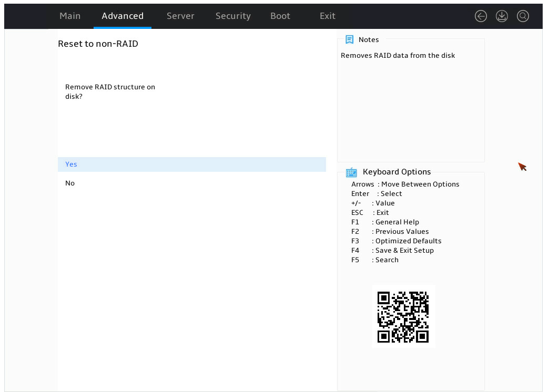
Task: Click 'F5 : Search' entry
Action: coord(375,260)
